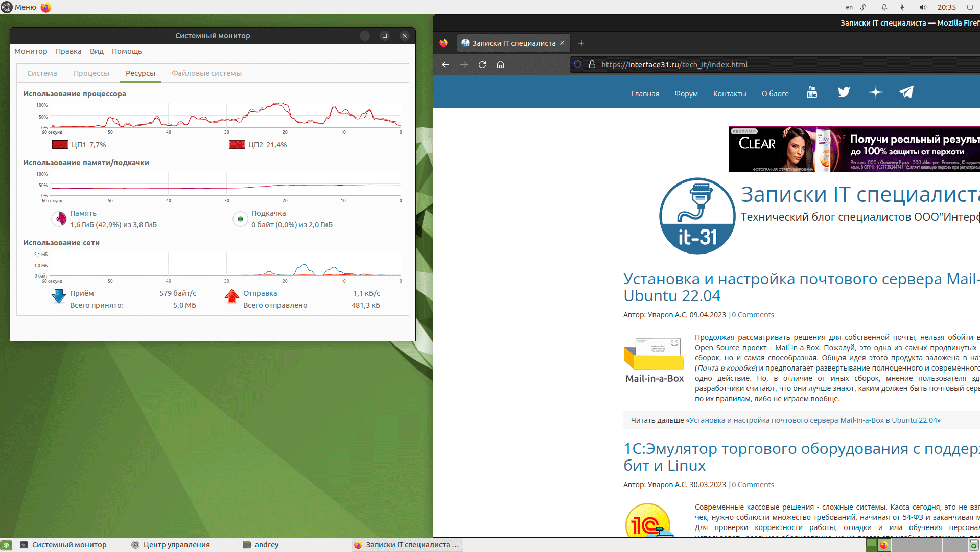Open the volume speaker tray icon
Screen dimensions: 980x552
(923, 7)
